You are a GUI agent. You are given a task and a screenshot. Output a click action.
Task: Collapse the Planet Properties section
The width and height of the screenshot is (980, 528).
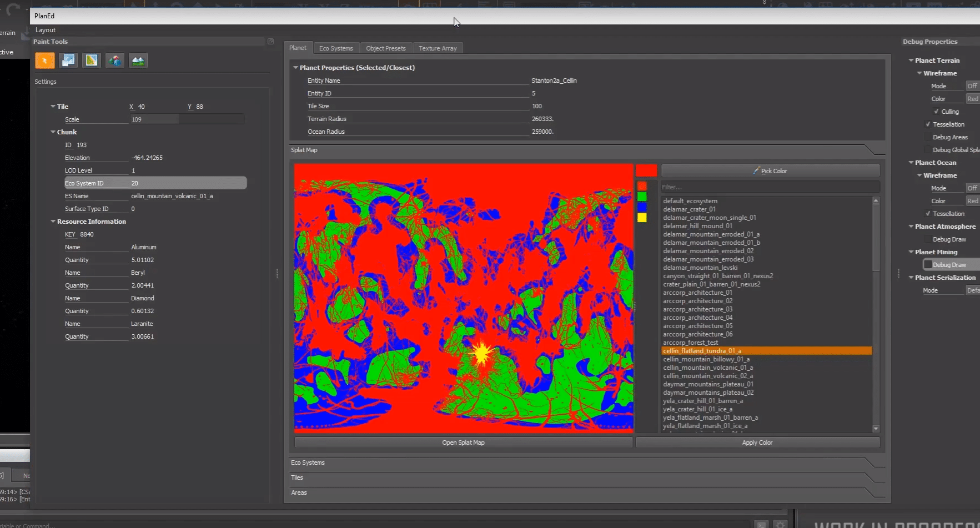click(x=296, y=68)
